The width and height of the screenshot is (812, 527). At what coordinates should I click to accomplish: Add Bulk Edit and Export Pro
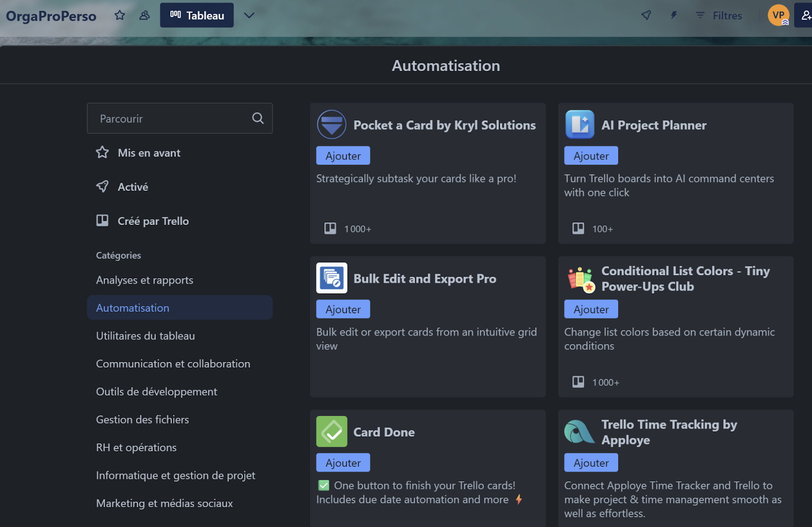(x=343, y=309)
